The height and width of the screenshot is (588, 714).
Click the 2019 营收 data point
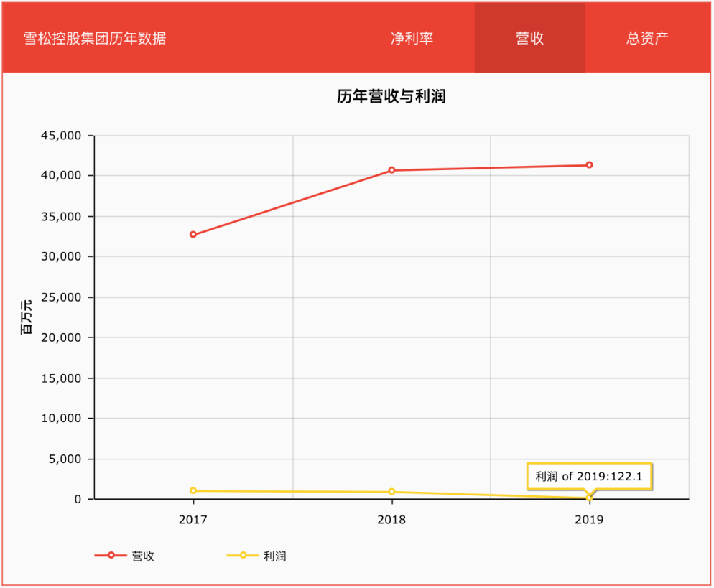[x=589, y=164]
